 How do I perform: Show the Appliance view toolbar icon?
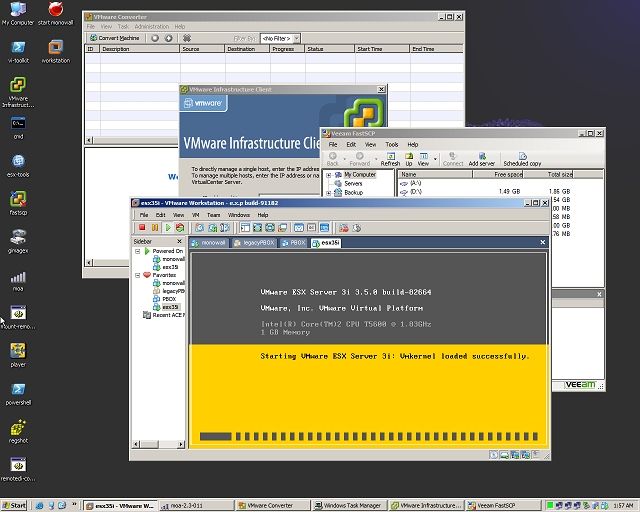(x=311, y=228)
